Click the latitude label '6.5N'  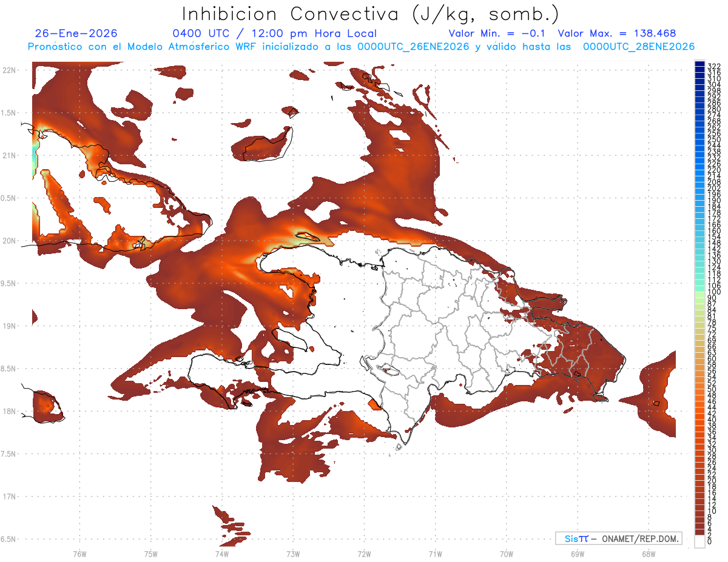point(8,539)
